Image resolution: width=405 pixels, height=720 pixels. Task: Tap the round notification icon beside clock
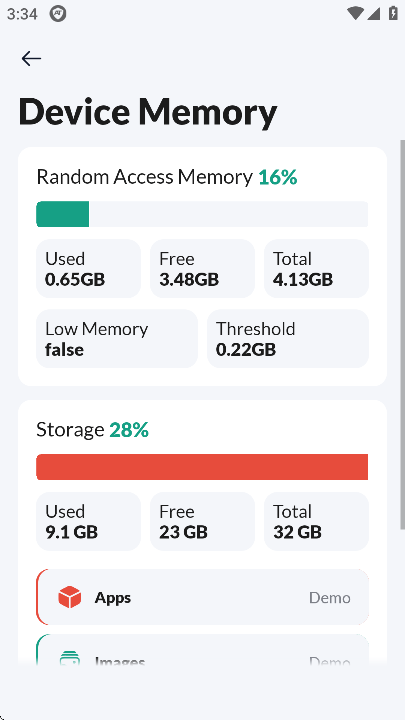pyautogui.click(x=58, y=14)
